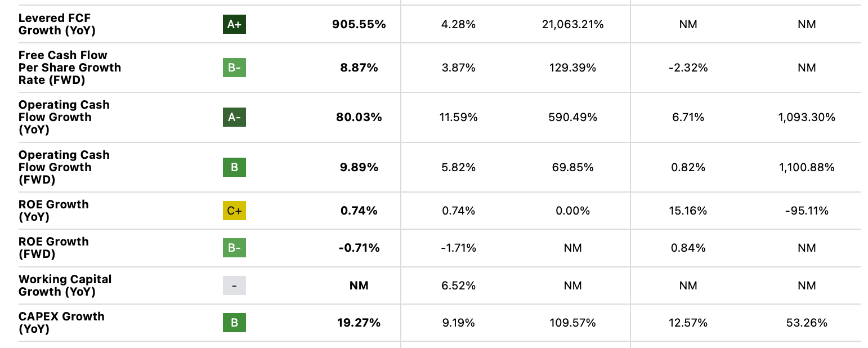Select the Operating Cash Flow Growth (YoY) label
The image size is (868, 348).
[x=64, y=117]
